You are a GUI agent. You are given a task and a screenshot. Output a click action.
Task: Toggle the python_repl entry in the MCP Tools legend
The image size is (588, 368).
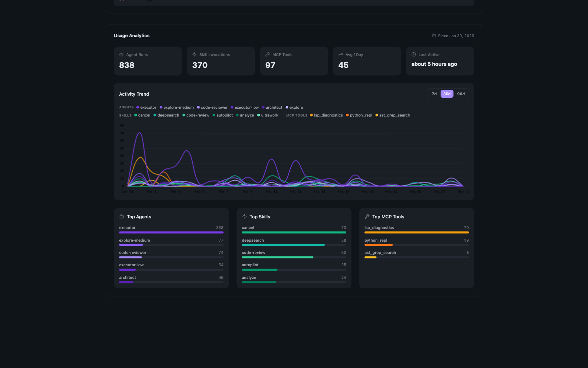359,115
